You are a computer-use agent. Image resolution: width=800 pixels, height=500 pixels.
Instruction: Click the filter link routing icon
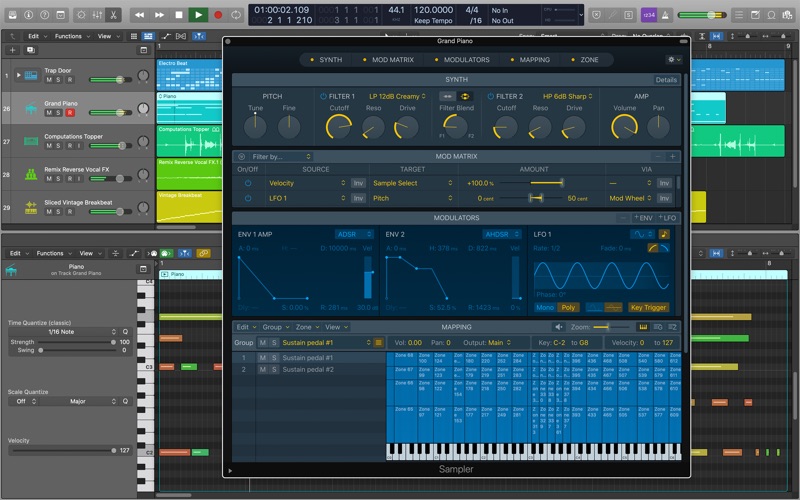448,96
